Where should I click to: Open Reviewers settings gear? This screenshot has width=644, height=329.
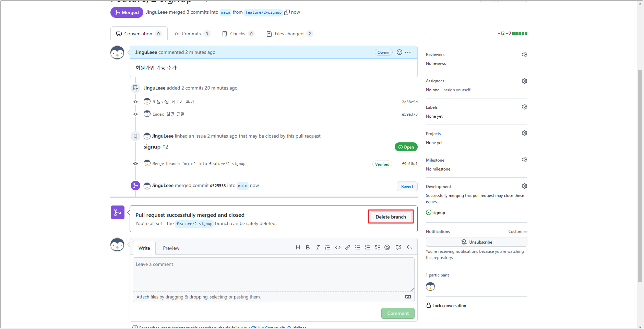524,55
